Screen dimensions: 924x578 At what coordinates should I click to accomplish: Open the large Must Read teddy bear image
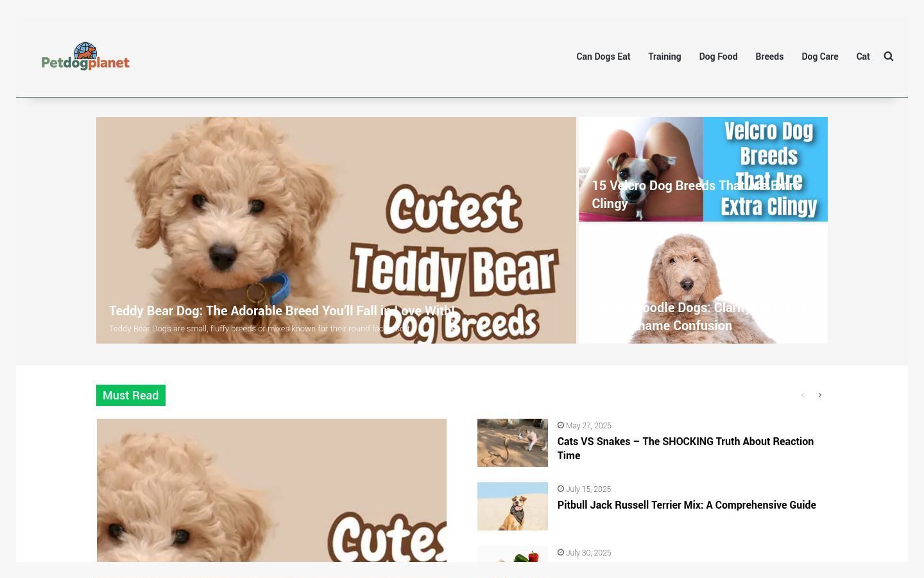pos(271,490)
